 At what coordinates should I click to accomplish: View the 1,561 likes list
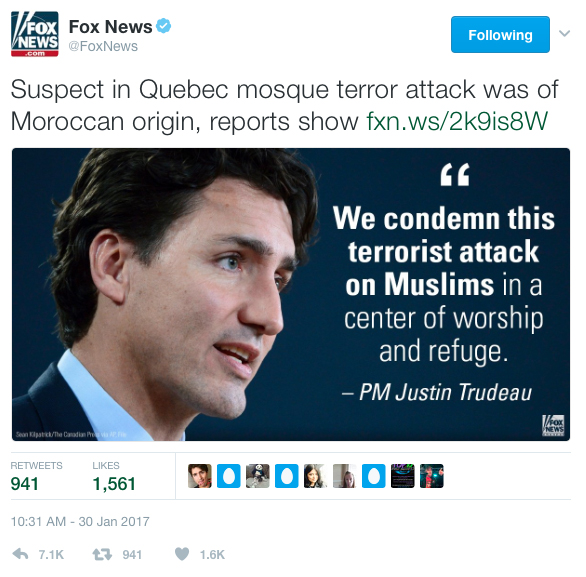[114, 476]
